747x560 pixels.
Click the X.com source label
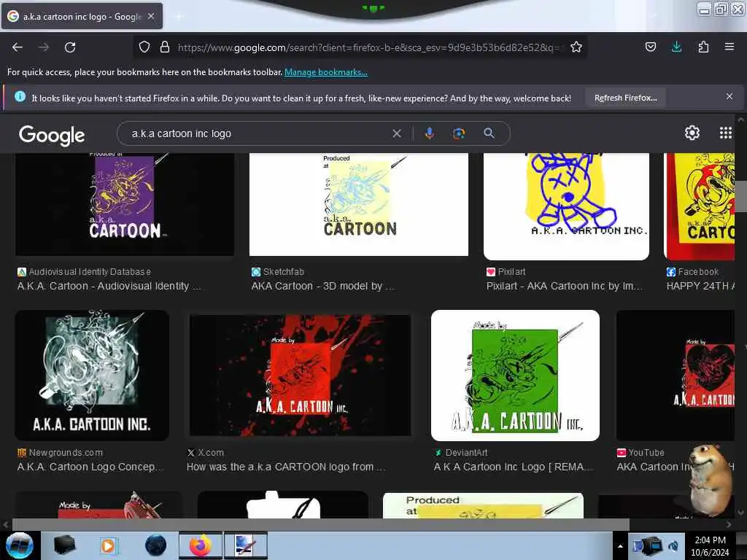205,452
